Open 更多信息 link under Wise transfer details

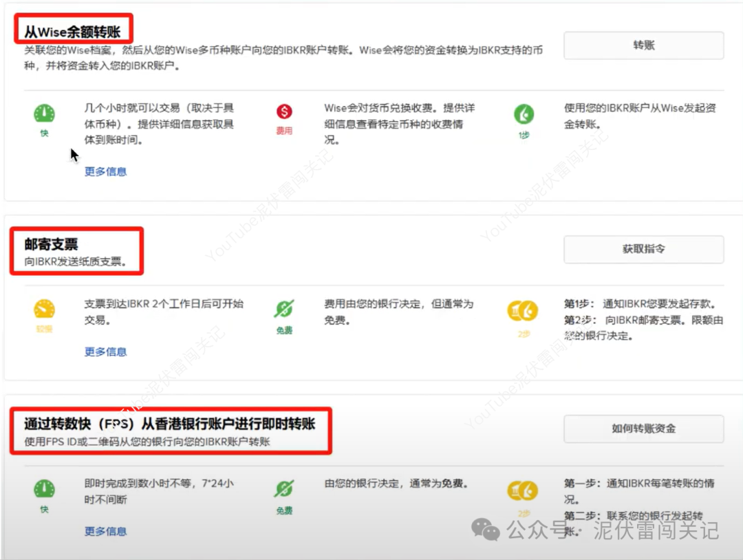coord(105,171)
